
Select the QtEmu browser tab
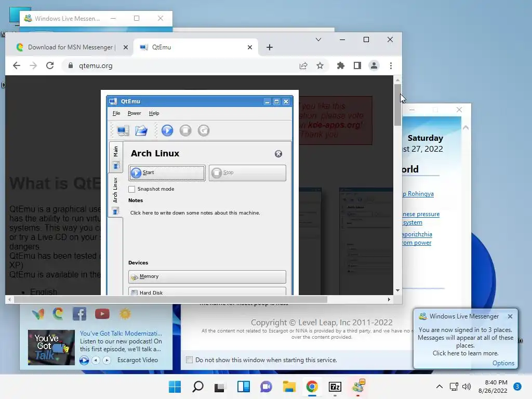pyautogui.click(x=196, y=47)
